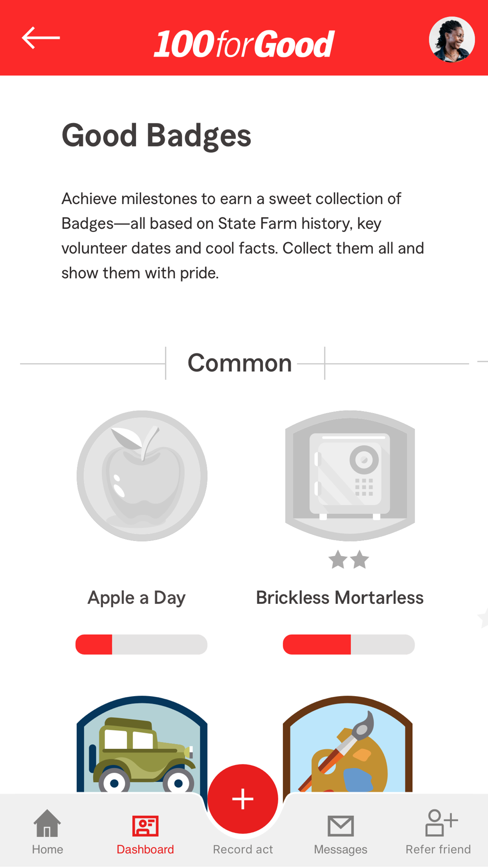Tap the Apple a Day badge icon
Screen dimensions: 488x868
click(142, 475)
